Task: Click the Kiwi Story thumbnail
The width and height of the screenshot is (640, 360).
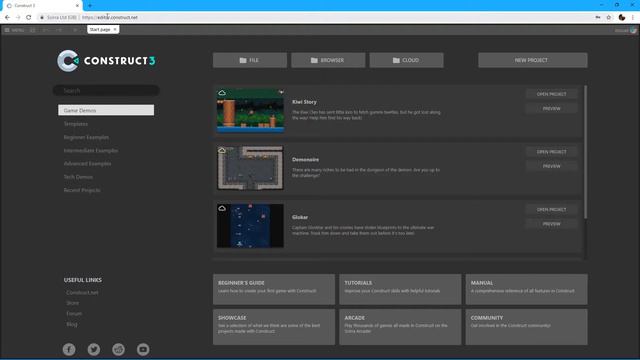Action: 250,111
